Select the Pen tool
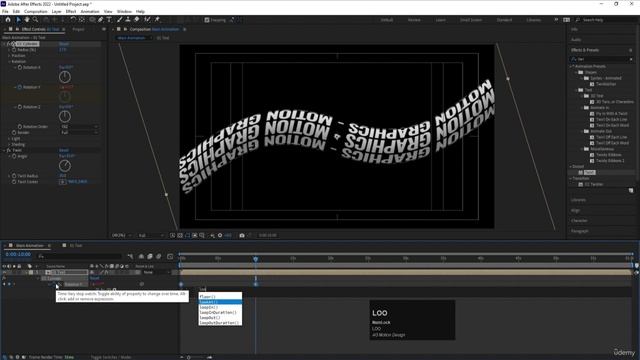The image size is (640, 360). click(100, 20)
